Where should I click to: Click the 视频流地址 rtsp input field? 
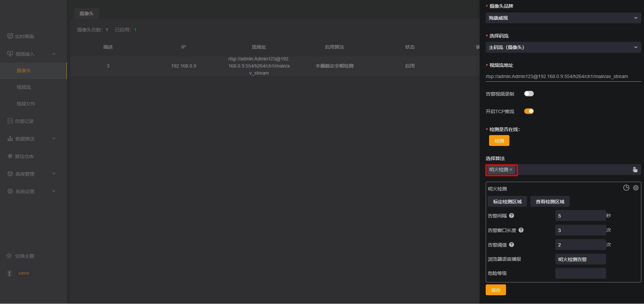click(x=563, y=76)
